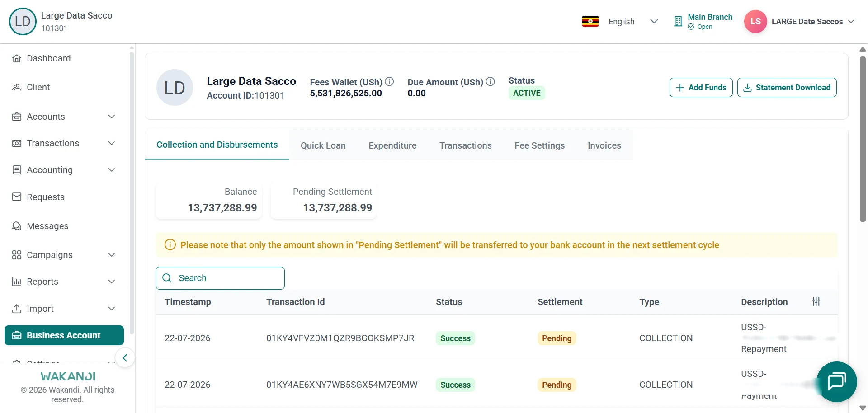
Task: Click the Import upload icon
Action: (17, 309)
